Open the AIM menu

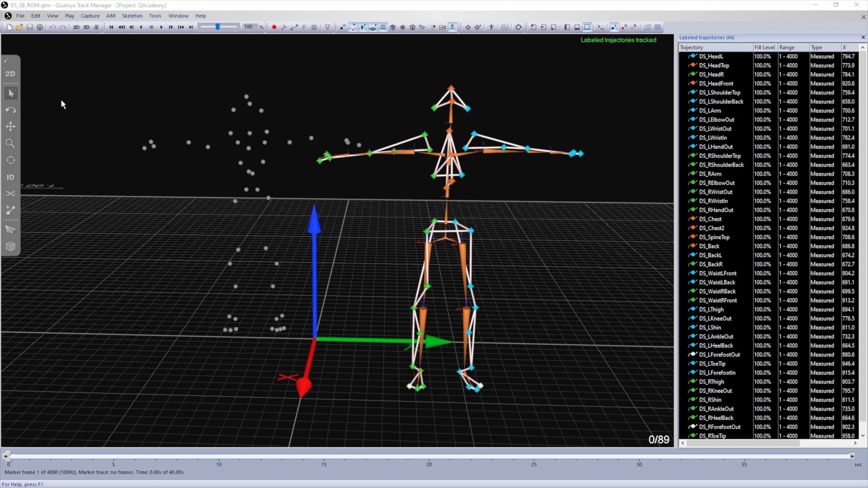[x=110, y=16]
